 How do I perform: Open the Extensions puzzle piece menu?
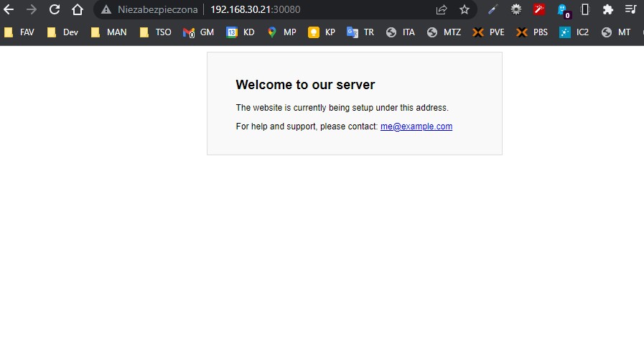608,9
